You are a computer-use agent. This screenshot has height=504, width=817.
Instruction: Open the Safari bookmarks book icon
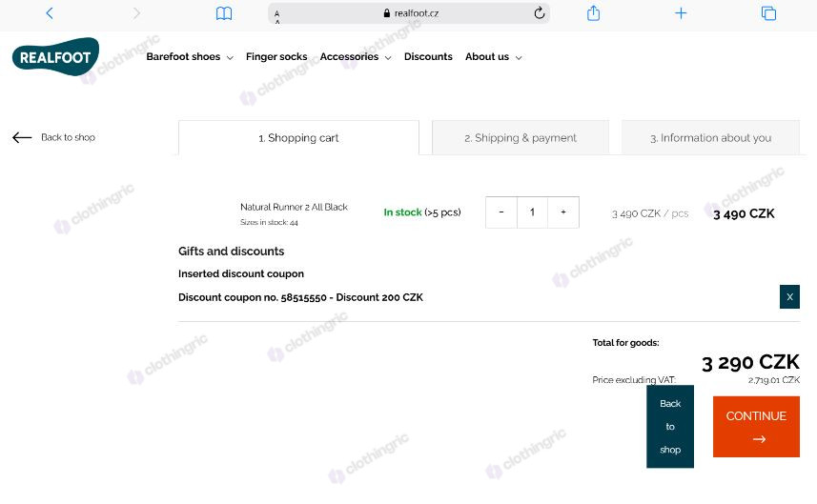[x=224, y=13]
